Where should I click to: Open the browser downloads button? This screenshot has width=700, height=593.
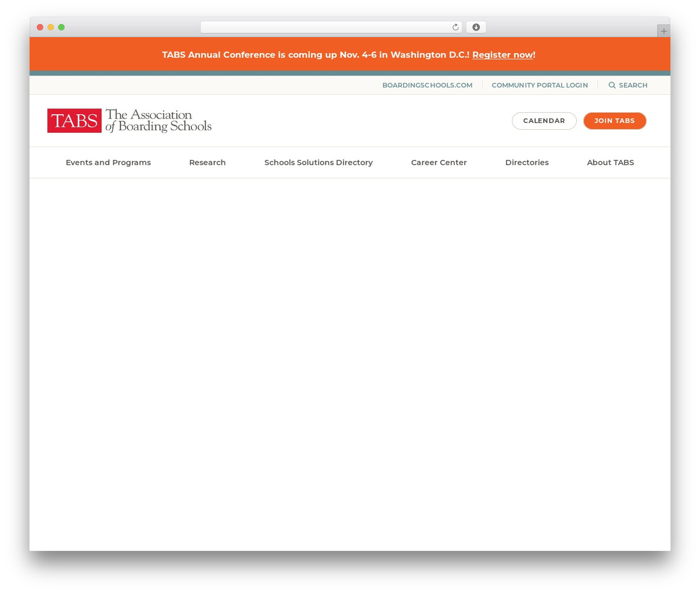(x=476, y=27)
